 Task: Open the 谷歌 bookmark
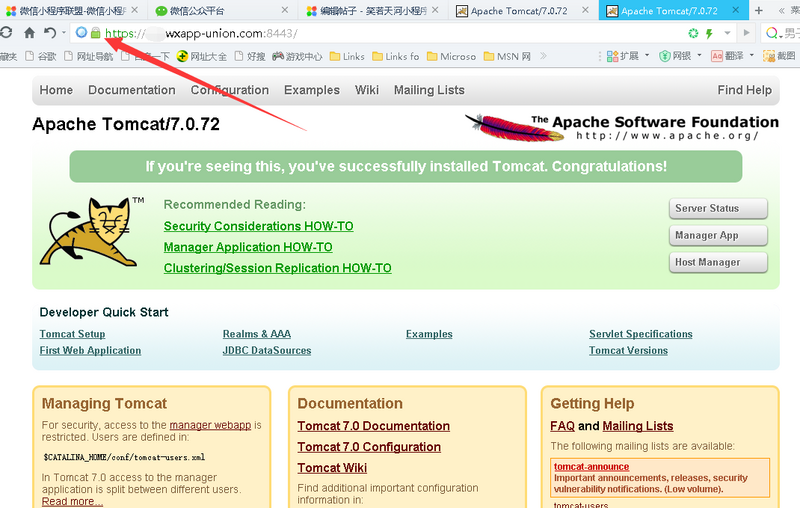coord(41,56)
